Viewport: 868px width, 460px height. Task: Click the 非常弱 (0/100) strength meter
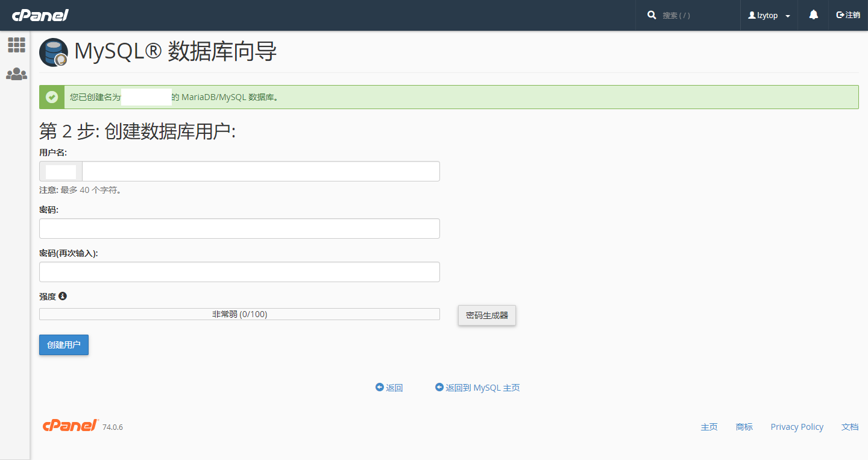tap(239, 314)
